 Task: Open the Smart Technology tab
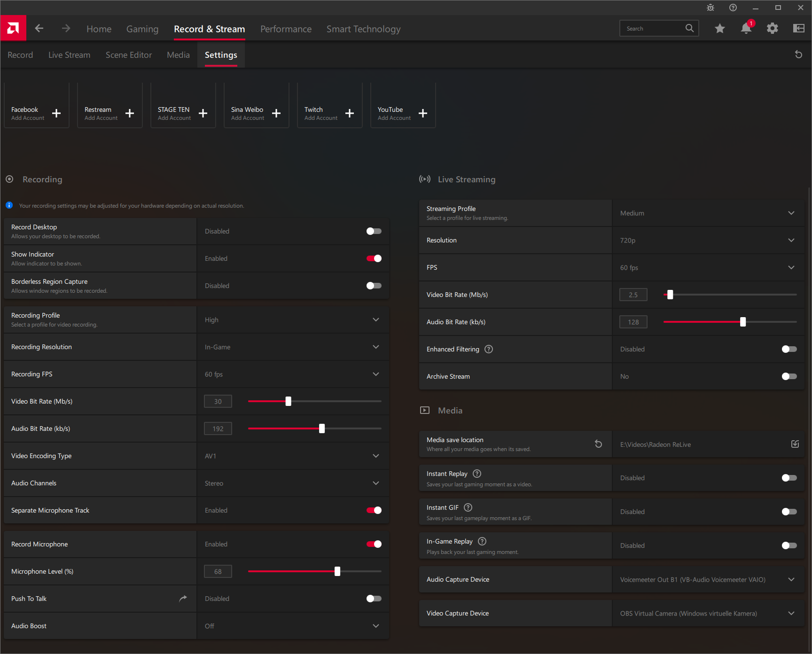pos(364,29)
